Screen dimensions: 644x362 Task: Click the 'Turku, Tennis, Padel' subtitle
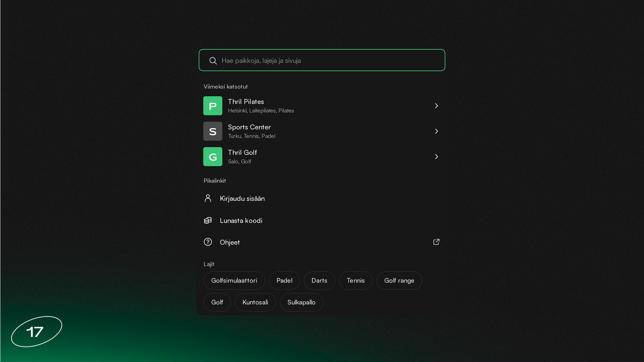[x=252, y=136]
